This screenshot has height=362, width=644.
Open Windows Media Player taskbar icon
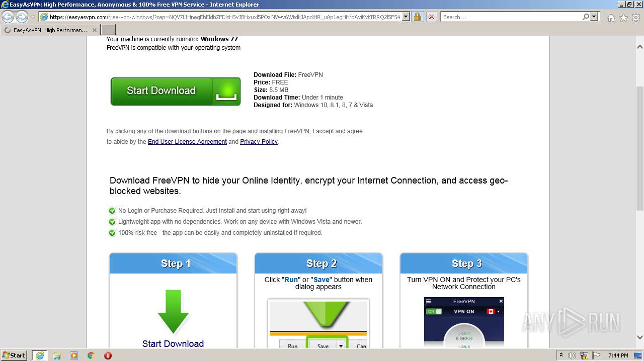tap(74, 355)
